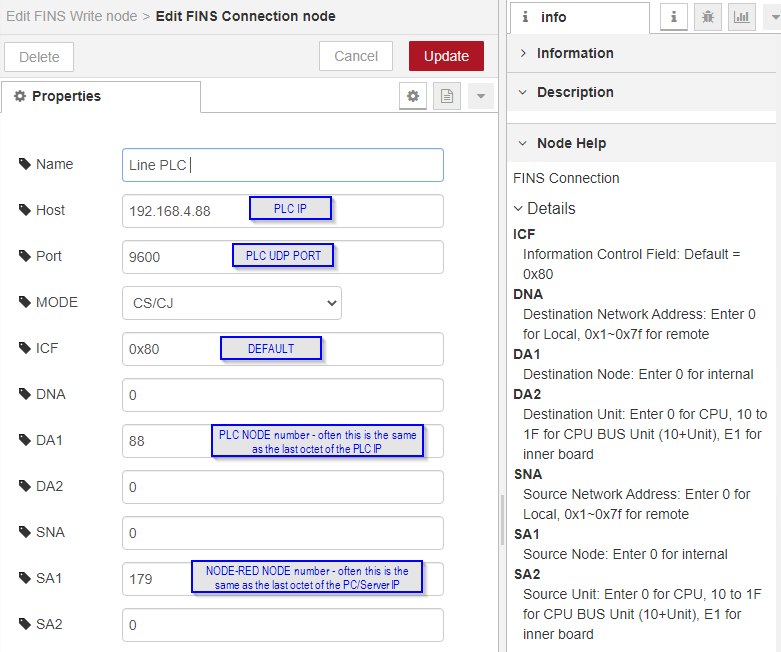Screen dimensions: 781x652
Task: Click the Host field with 192.168.4.88
Action: (x=282, y=211)
